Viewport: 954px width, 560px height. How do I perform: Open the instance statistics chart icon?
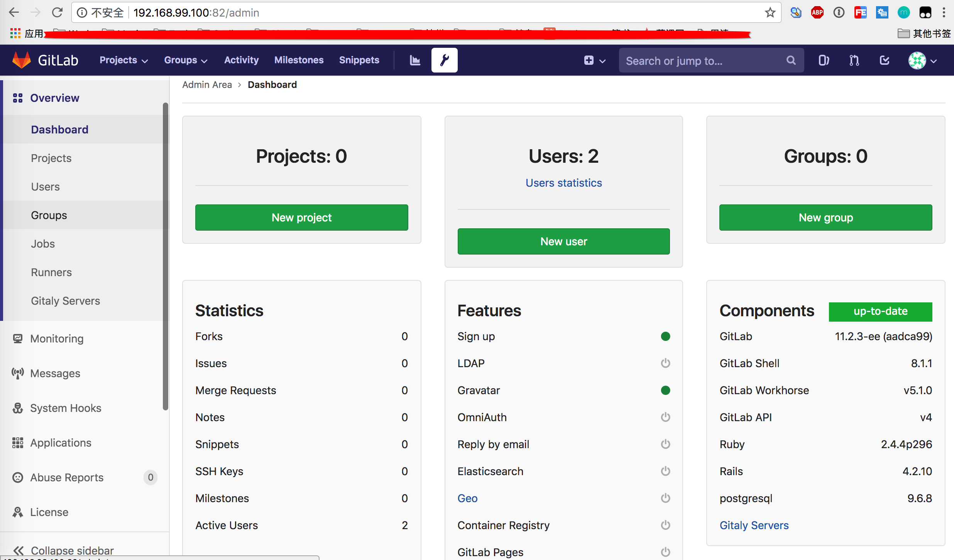point(414,60)
